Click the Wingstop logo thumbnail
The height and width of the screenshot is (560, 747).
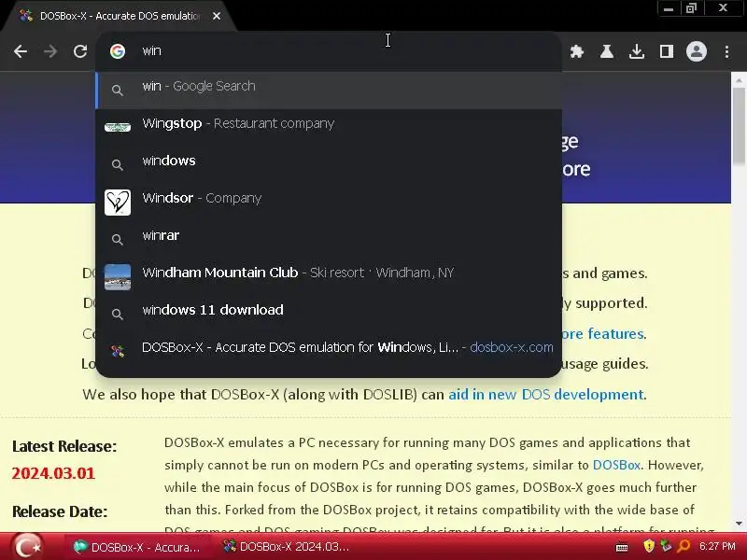pyautogui.click(x=118, y=127)
